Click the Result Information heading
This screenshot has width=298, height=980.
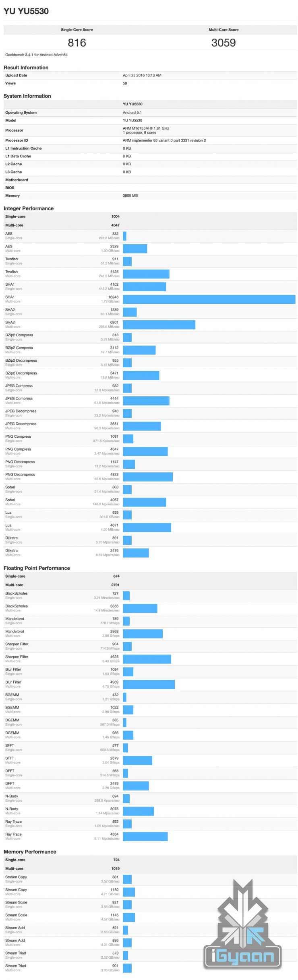[26, 68]
